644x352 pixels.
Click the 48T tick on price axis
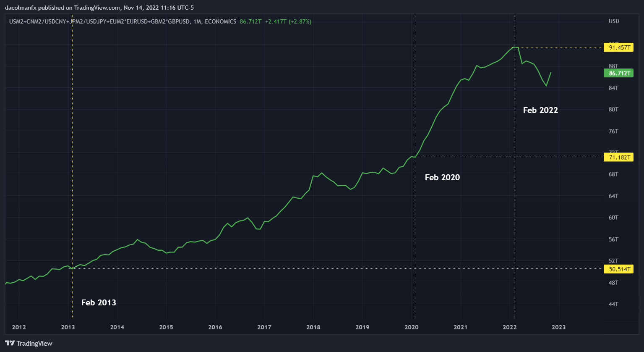(x=613, y=282)
